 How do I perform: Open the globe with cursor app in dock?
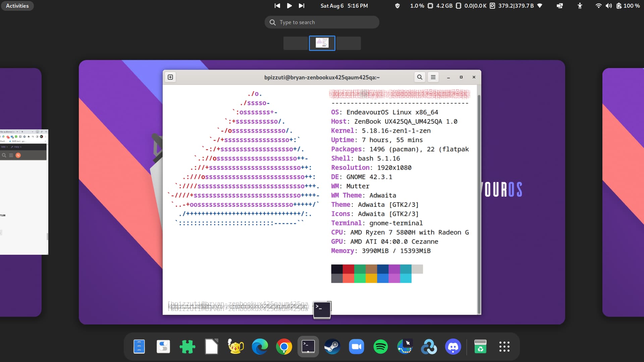(x=405, y=347)
